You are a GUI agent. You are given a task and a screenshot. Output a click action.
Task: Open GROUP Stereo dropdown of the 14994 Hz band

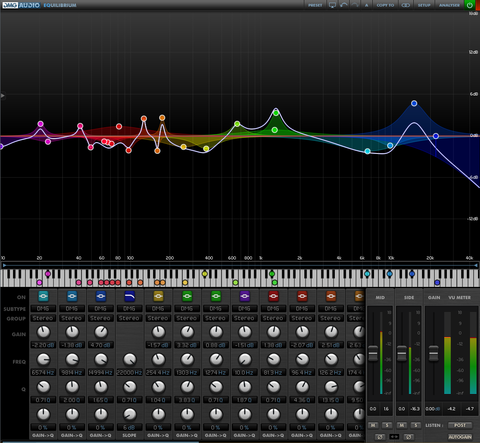tap(101, 318)
